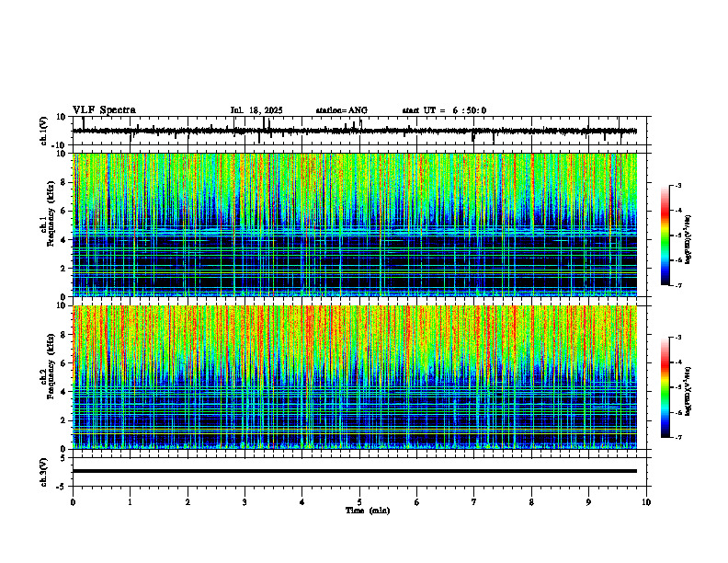This screenshot has width=728, height=563.
Task: Click time axis tick label "10"
Action: (646, 502)
